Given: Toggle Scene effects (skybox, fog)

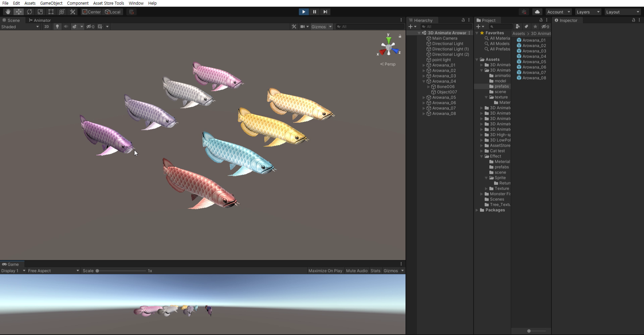Looking at the screenshot, I should tap(74, 26).
